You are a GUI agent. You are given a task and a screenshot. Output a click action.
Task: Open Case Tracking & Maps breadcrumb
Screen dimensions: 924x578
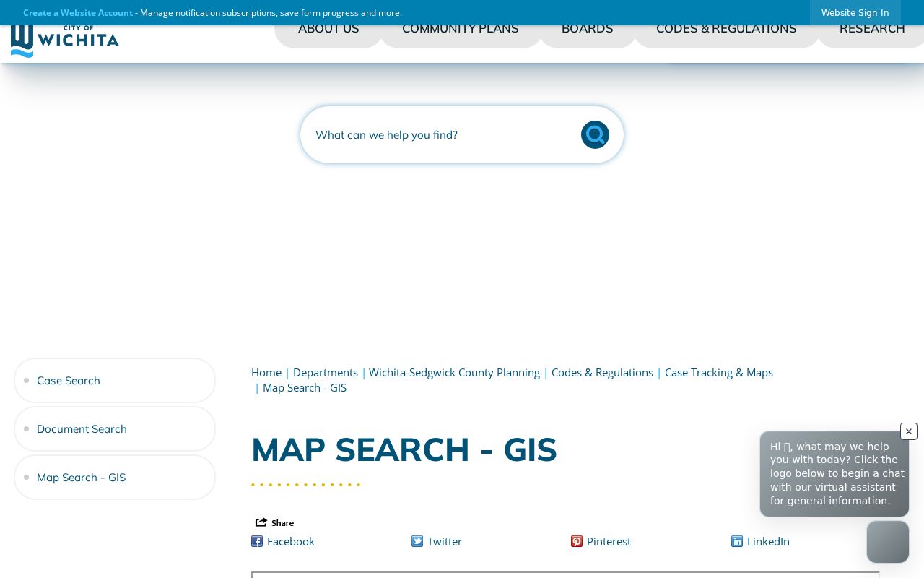719,372
